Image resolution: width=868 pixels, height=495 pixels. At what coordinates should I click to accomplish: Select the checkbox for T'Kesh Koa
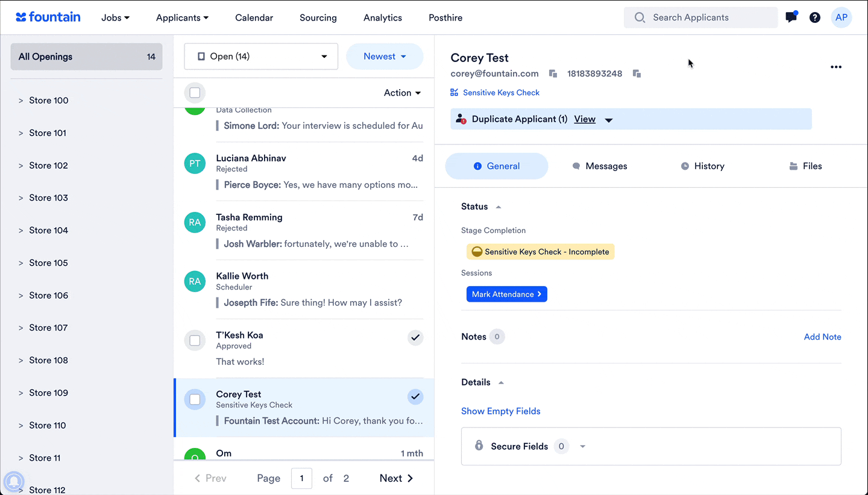pyautogui.click(x=195, y=340)
